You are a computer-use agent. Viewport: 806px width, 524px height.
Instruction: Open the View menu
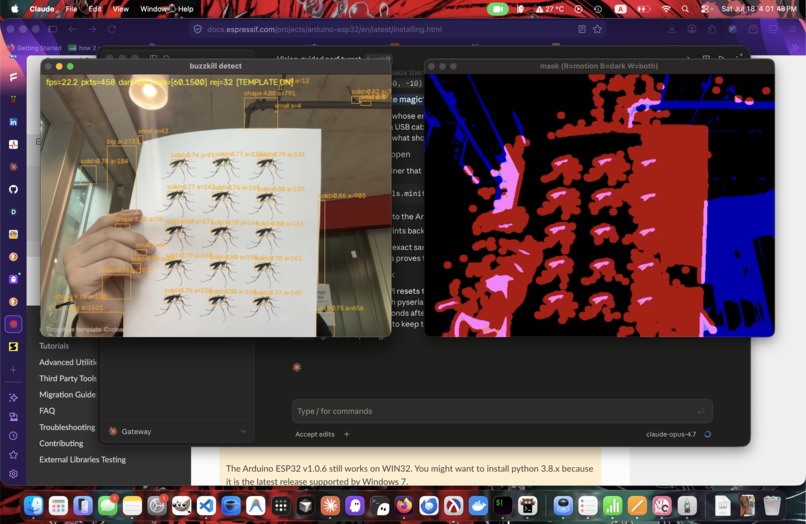(120, 9)
